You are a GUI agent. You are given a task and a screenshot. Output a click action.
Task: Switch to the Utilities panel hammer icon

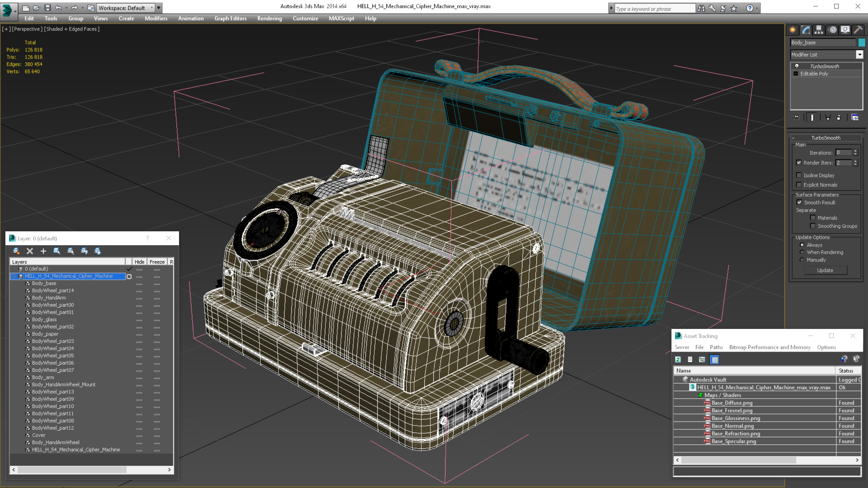point(858,30)
